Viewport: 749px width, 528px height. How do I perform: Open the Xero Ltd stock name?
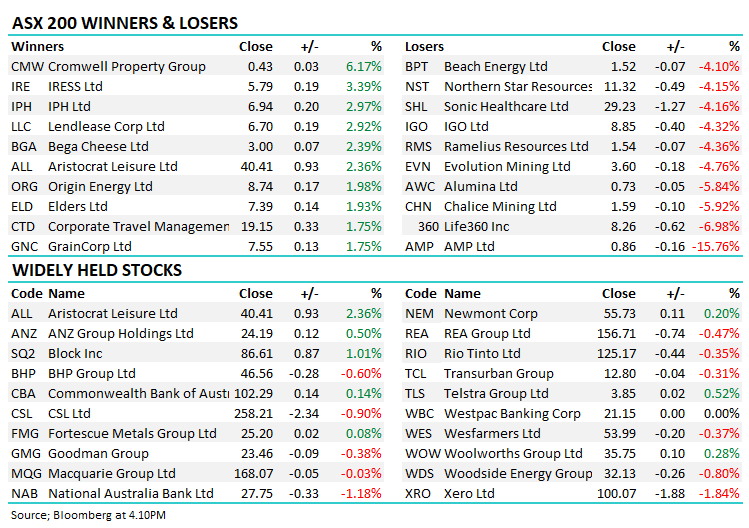[470, 493]
